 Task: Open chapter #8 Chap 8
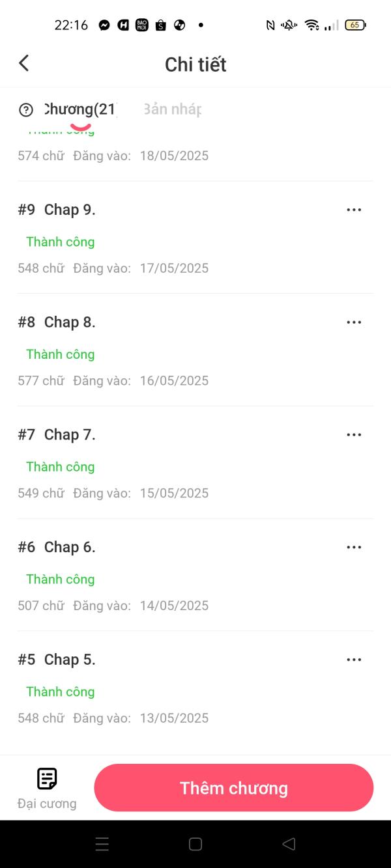pos(70,322)
